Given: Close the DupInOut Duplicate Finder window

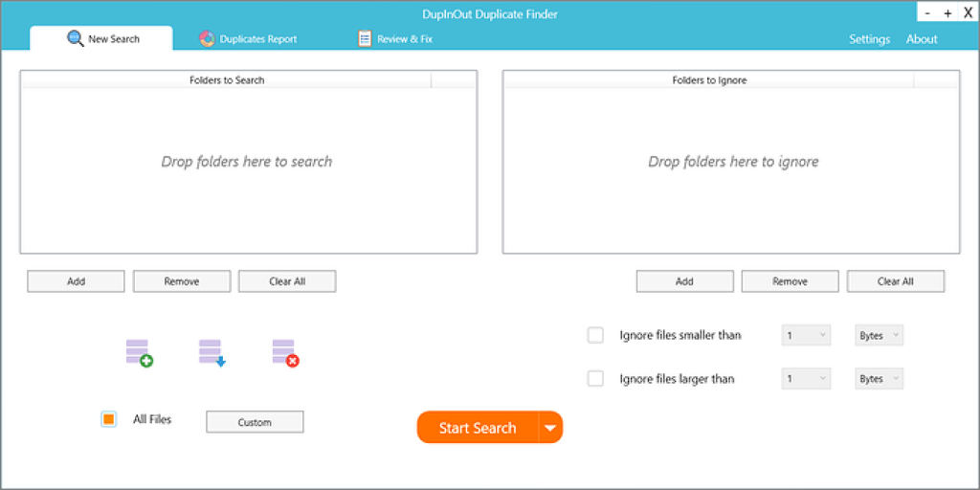Looking at the screenshot, I should pos(969,12).
